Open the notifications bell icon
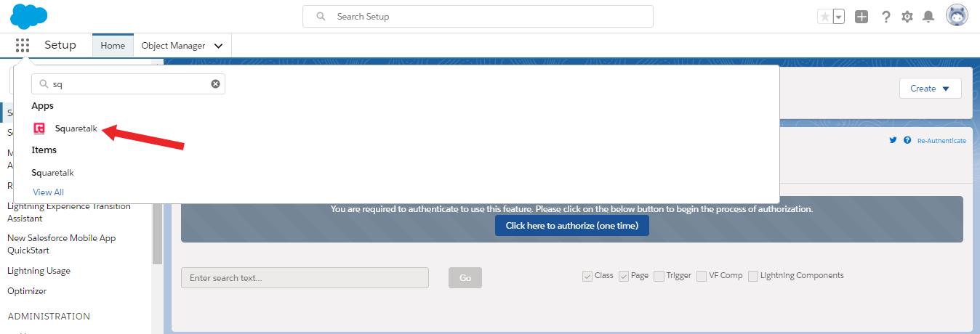980x334 pixels. 928,17
